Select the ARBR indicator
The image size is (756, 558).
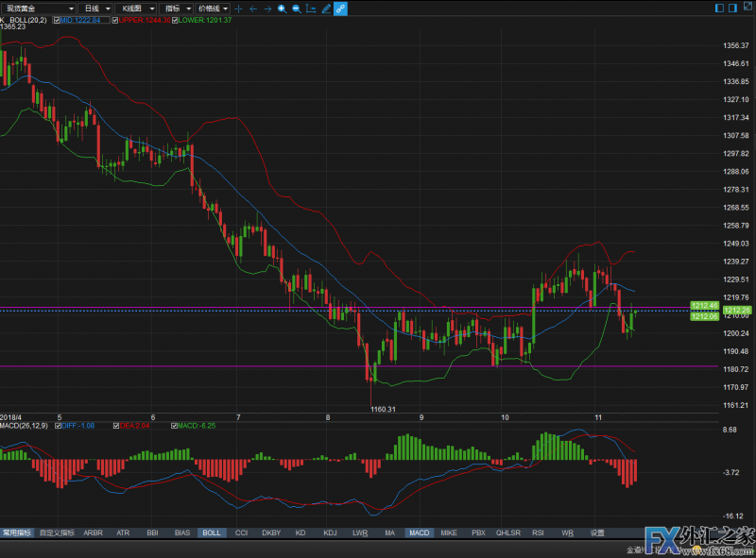(93, 533)
